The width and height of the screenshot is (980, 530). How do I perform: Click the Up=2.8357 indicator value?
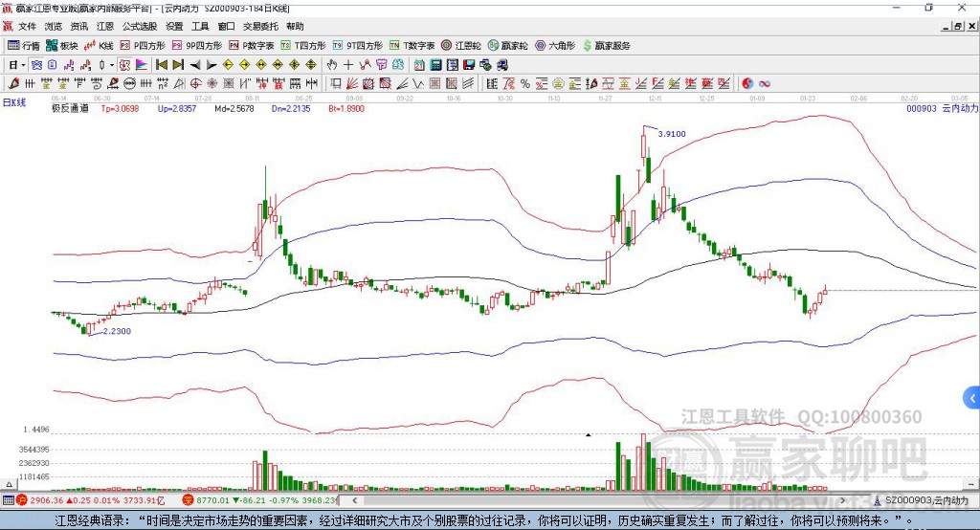177,109
